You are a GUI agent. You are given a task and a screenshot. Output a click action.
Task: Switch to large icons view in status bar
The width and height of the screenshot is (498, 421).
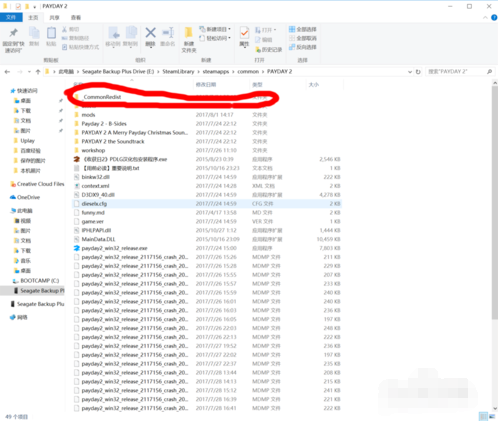[x=492, y=416]
